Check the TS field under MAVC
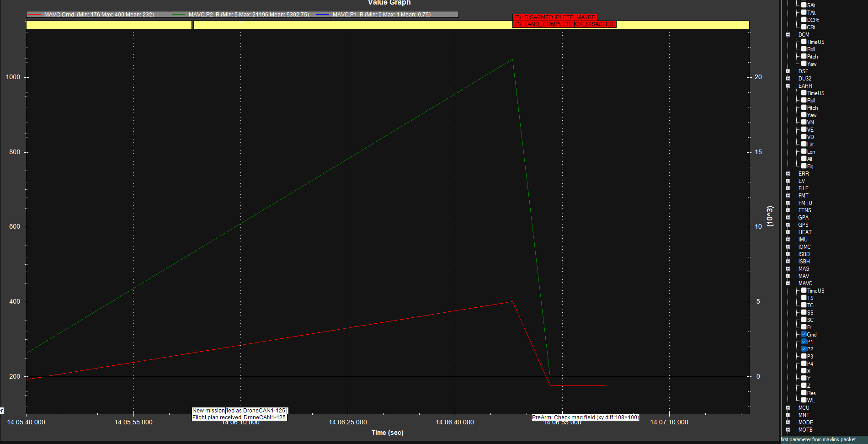The image size is (868, 444). 804,298
